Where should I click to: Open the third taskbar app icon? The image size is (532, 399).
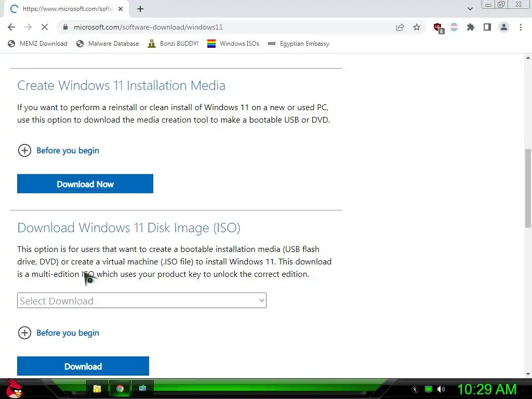point(142,389)
